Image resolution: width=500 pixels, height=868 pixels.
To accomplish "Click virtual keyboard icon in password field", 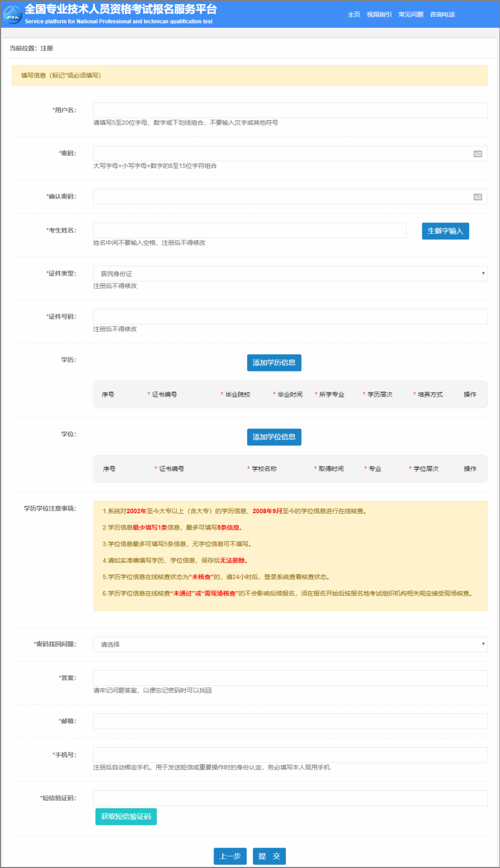I will point(477,154).
